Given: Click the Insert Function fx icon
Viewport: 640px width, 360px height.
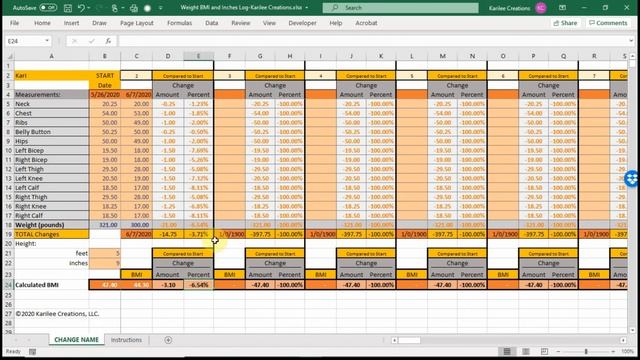Looking at the screenshot, I should [108, 41].
